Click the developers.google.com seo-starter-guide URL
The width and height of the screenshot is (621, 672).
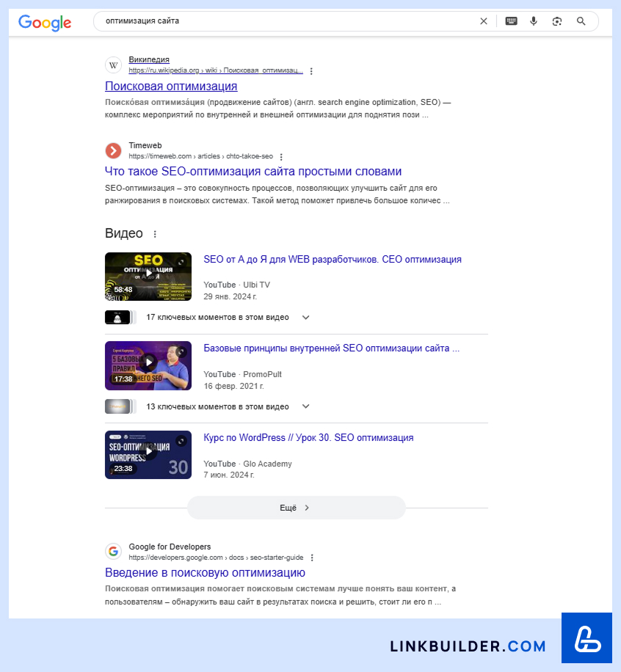pos(216,557)
